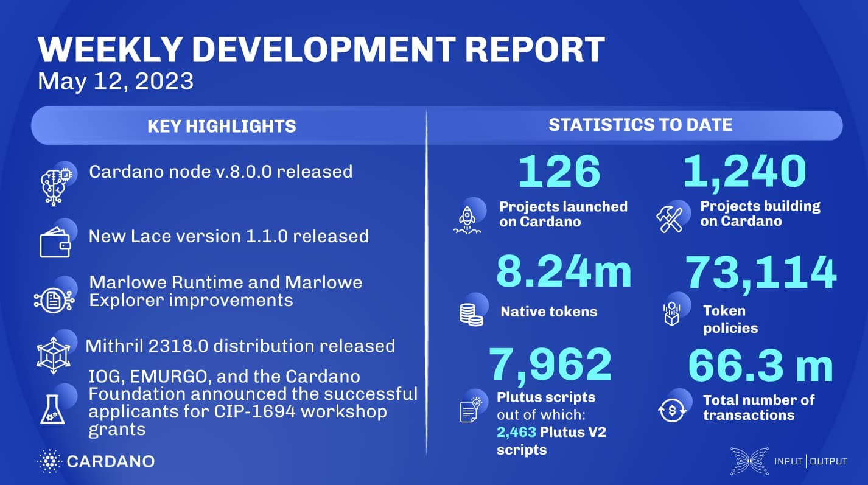Click the value 8.24m
Image resolution: width=868 pixels, height=485 pixels.
pyautogui.click(x=564, y=272)
